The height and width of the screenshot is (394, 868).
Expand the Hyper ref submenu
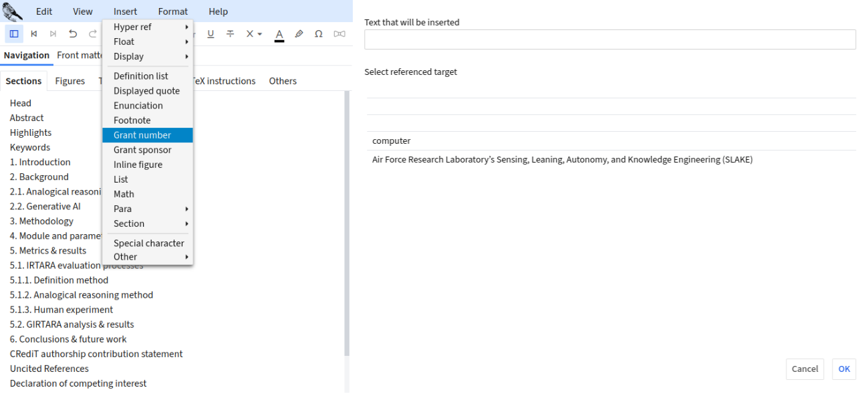(148, 27)
